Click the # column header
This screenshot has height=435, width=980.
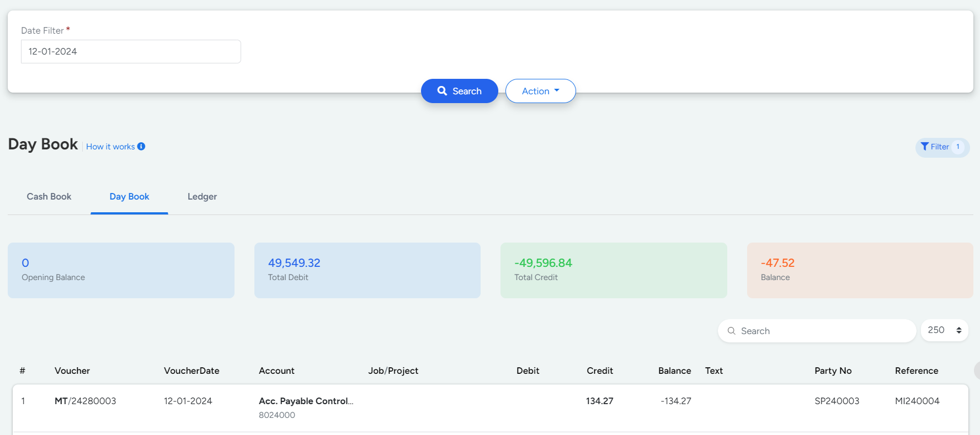click(22, 370)
